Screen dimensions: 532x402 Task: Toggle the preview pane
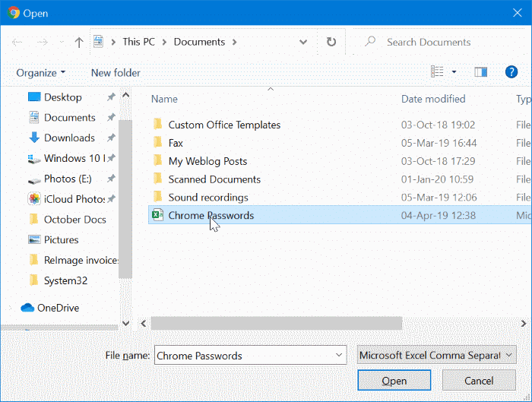[481, 72]
